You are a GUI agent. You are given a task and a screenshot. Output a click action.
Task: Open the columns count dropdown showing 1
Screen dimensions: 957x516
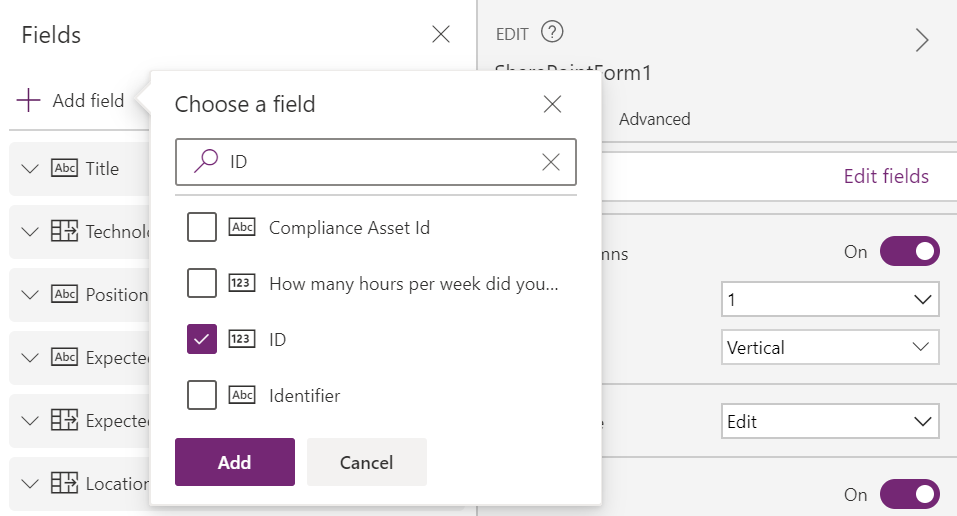click(x=830, y=299)
